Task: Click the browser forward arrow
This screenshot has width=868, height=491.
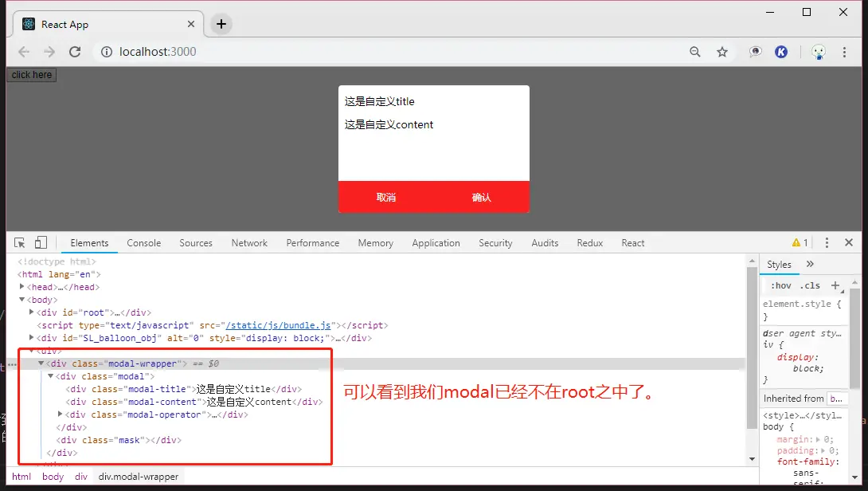Action: (x=49, y=52)
